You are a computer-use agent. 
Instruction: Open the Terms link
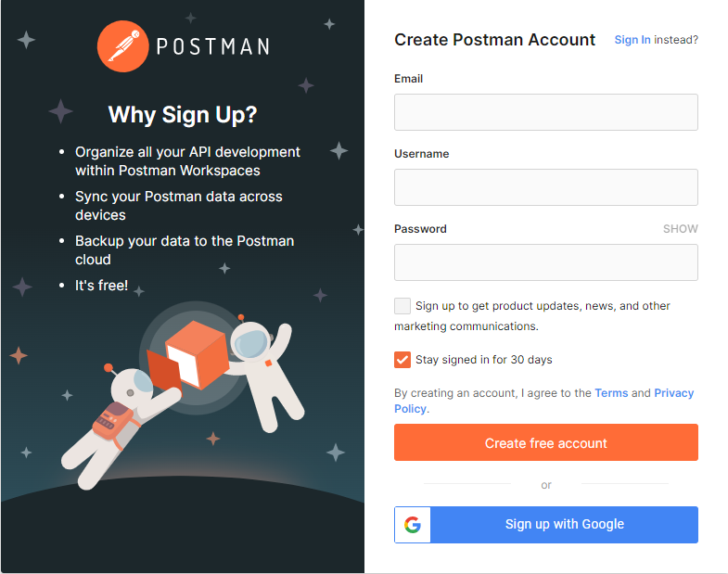[x=611, y=393]
